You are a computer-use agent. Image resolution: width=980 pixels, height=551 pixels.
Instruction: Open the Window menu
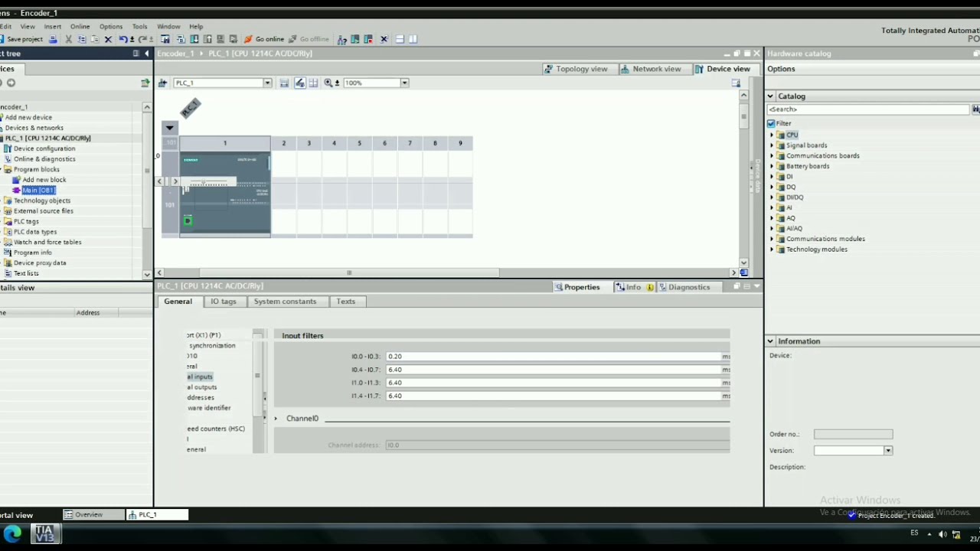(168, 26)
